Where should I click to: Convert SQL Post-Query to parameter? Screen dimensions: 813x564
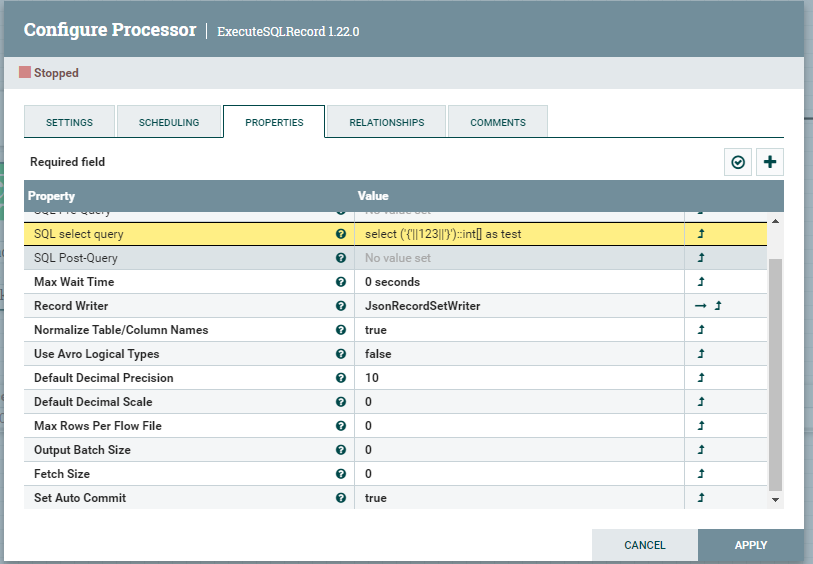tap(701, 258)
